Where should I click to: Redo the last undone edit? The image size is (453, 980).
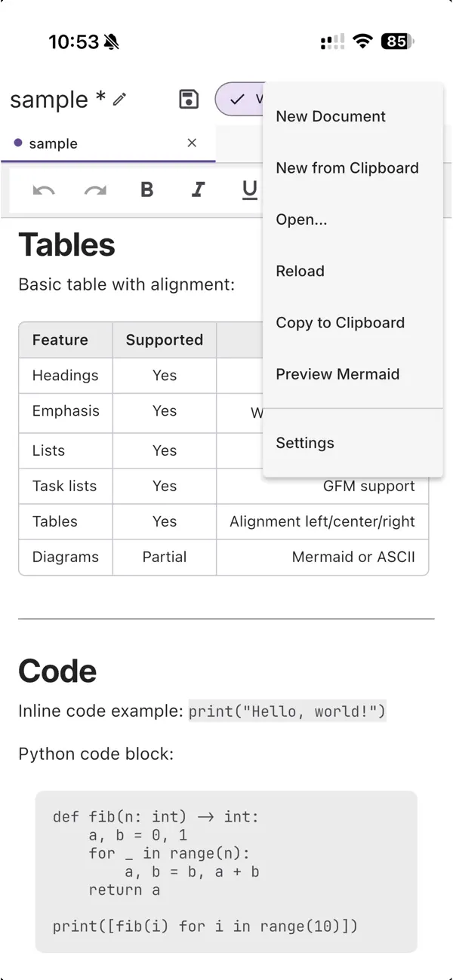tap(95, 190)
